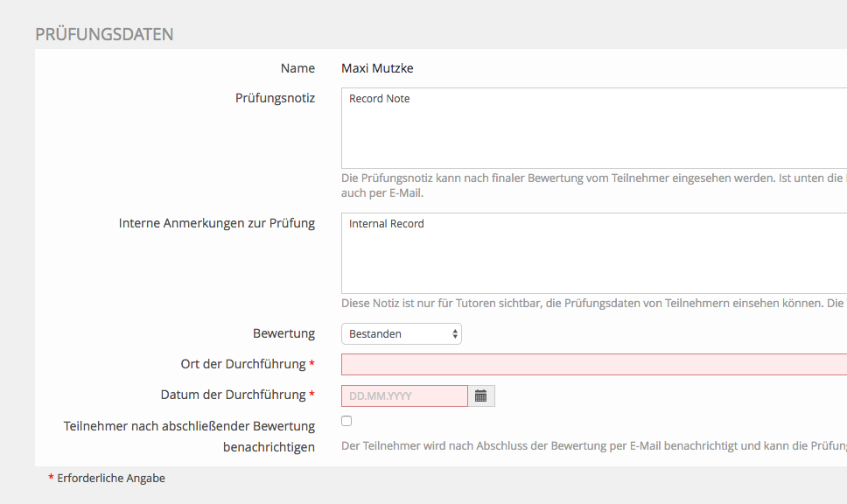Select the name Maxi Mutzke
The image size is (847, 504).
[378, 68]
